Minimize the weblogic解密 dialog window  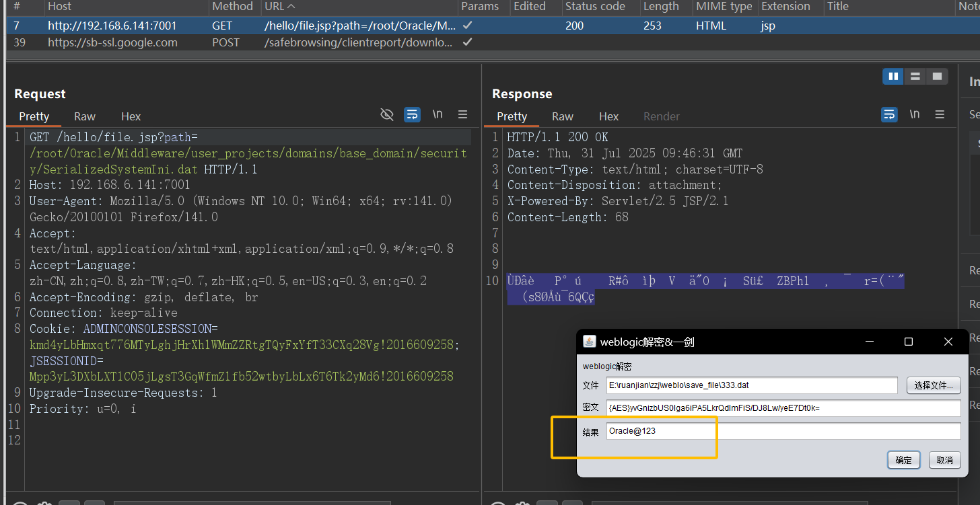(x=870, y=342)
